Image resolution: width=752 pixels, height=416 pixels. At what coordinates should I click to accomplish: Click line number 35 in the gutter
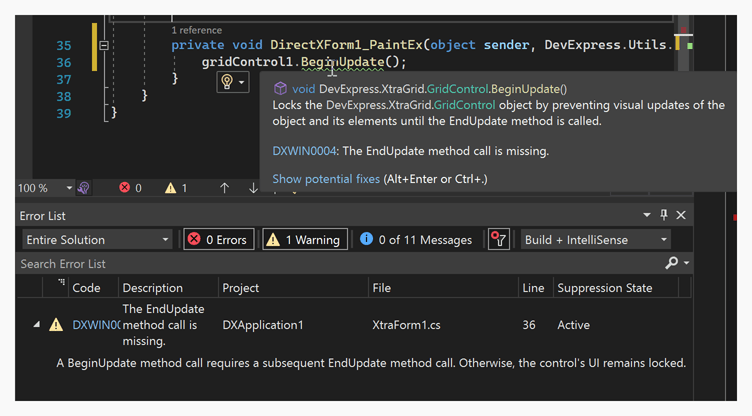pos(64,46)
